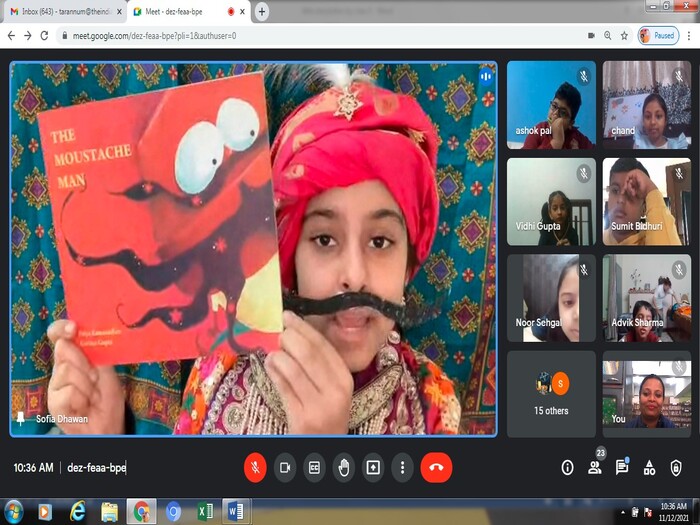Open a new browser tab

[262, 12]
